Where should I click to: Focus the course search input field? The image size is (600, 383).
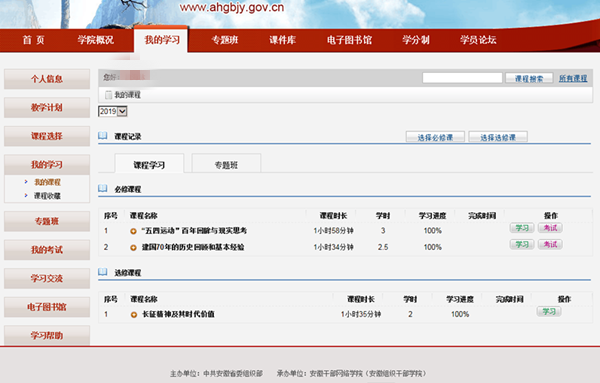(462, 78)
